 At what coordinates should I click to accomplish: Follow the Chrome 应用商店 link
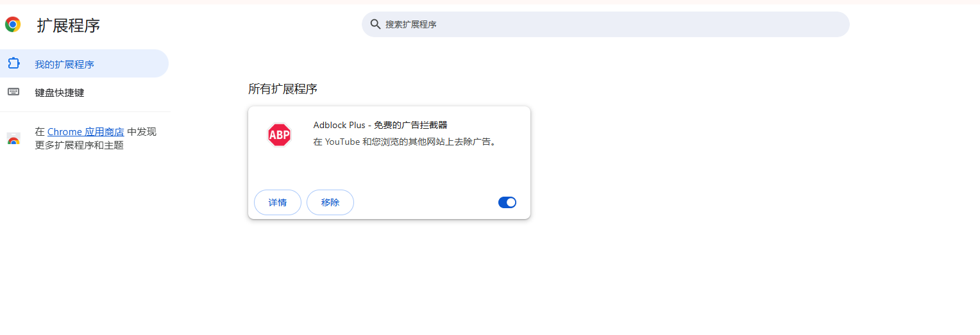click(x=85, y=131)
